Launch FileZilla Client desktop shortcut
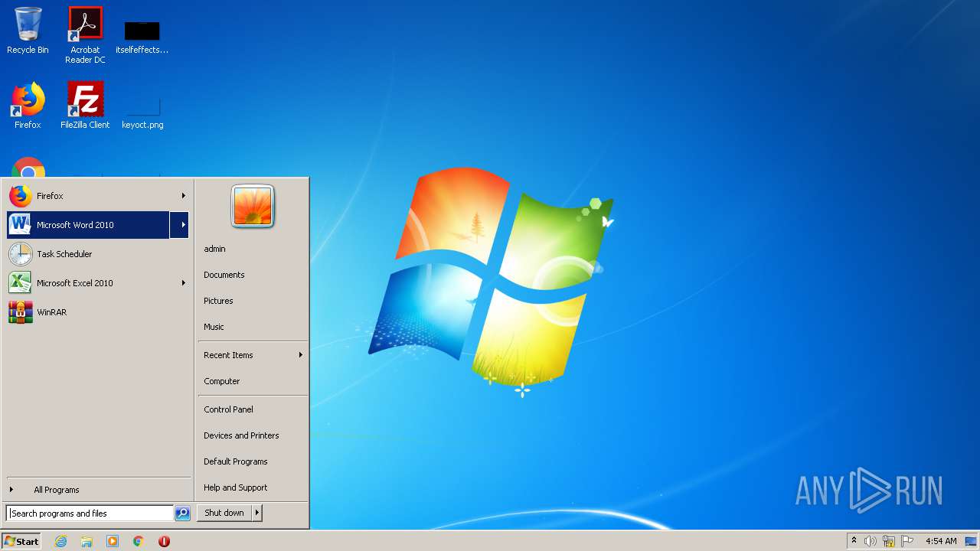Screen dimensions: 980x551 85,106
